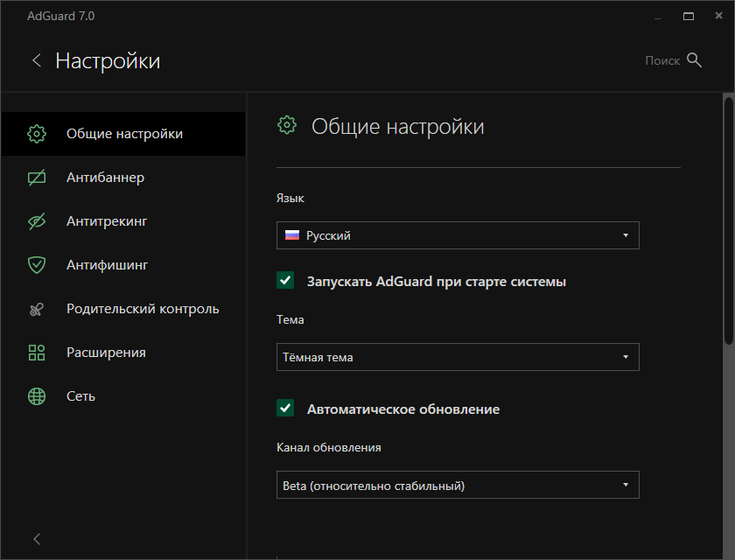Click the AdGuard 7.0 window title
Screen dimensions: 735x560
tap(61, 16)
